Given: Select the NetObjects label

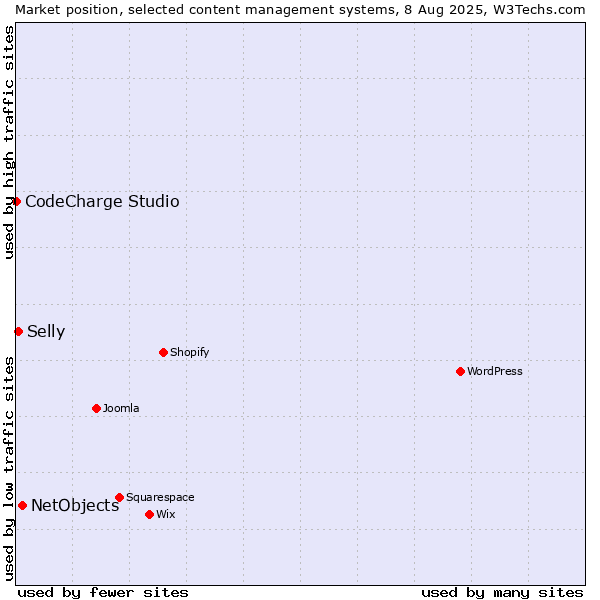Looking at the screenshot, I should tap(75, 506).
